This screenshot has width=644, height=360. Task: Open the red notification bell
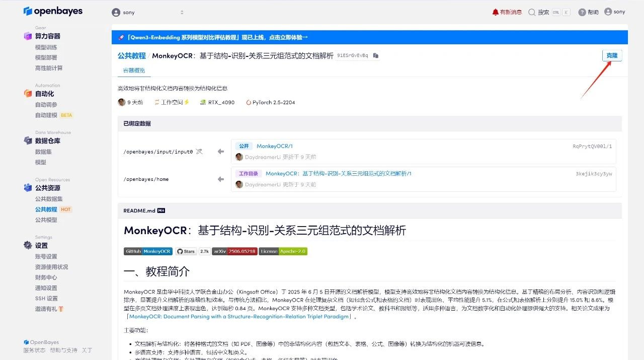[496, 12]
